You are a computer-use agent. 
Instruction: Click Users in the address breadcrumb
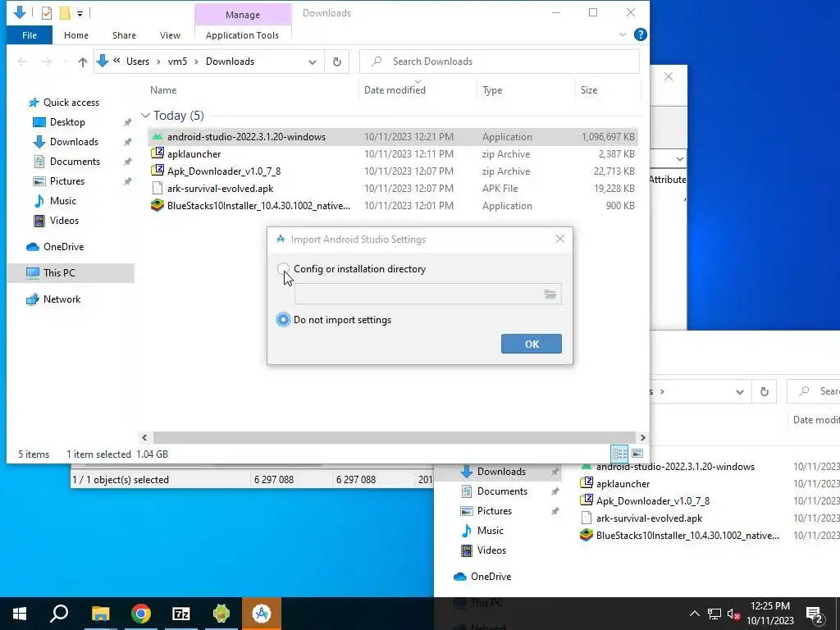[x=138, y=62]
